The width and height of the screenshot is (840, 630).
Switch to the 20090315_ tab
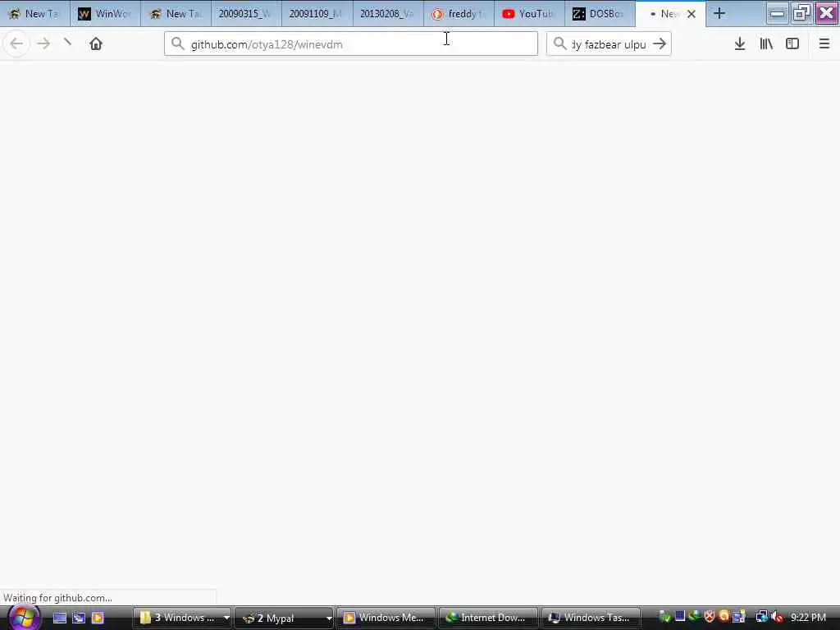tap(246, 14)
